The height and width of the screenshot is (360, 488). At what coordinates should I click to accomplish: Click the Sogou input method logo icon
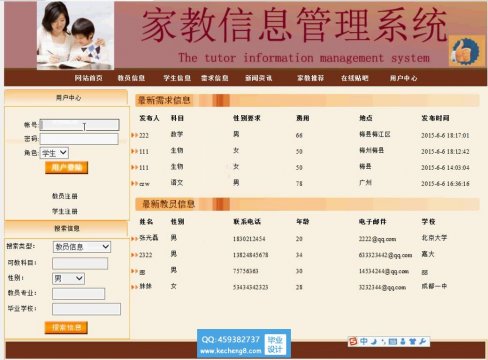(x=353, y=341)
